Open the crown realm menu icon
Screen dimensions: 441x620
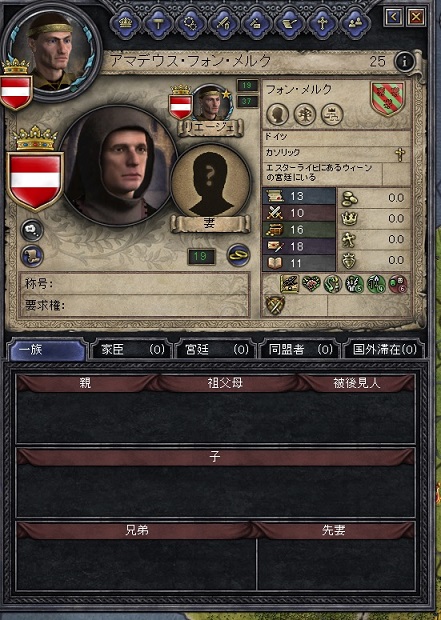pos(125,24)
